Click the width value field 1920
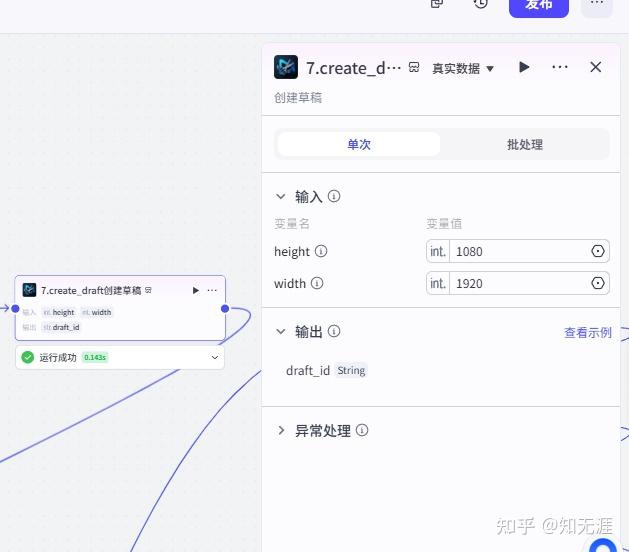 point(518,283)
